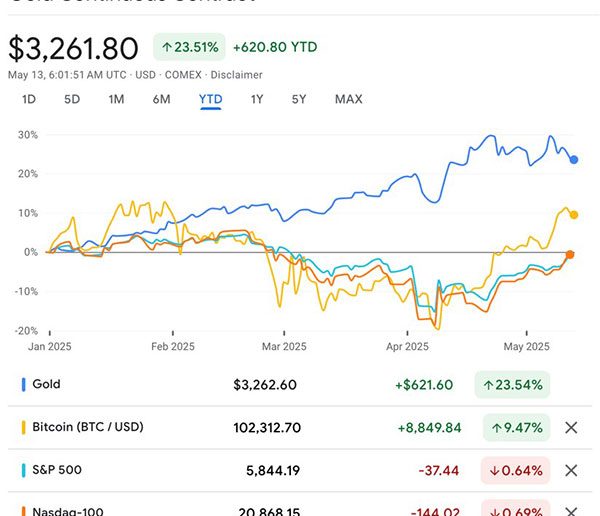This screenshot has height=516, width=600.
Task: Click the orange Nasdaq endpoint dot on chart
Action: (x=570, y=255)
